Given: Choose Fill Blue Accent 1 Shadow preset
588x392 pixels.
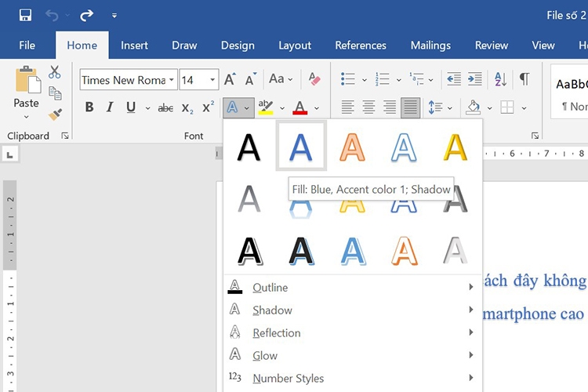Looking at the screenshot, I should coord(301,146).
